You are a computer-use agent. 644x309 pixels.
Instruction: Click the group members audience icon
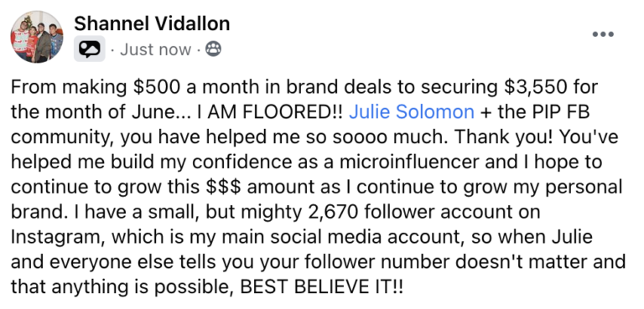click(x=213, y=49)
